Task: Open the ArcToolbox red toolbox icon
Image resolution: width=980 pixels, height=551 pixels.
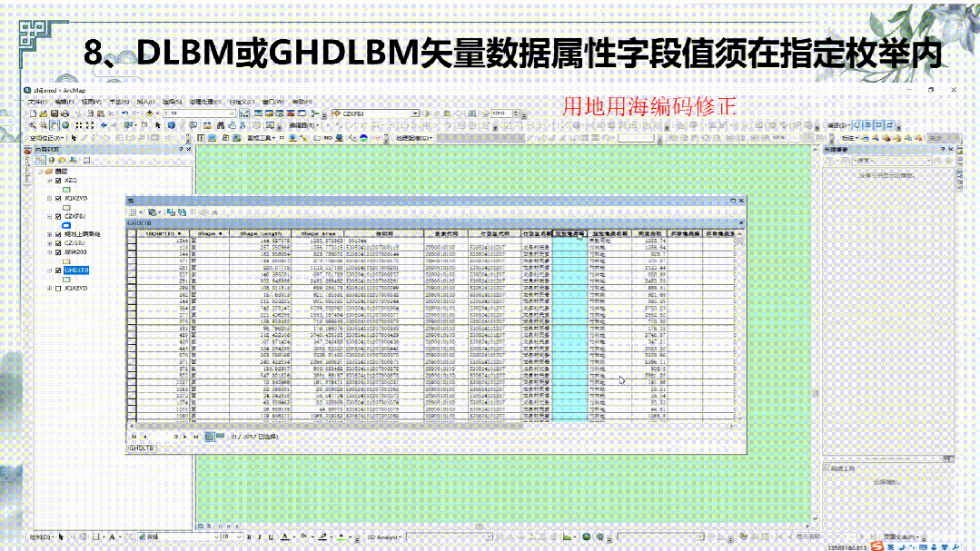Action: point(291,113)
